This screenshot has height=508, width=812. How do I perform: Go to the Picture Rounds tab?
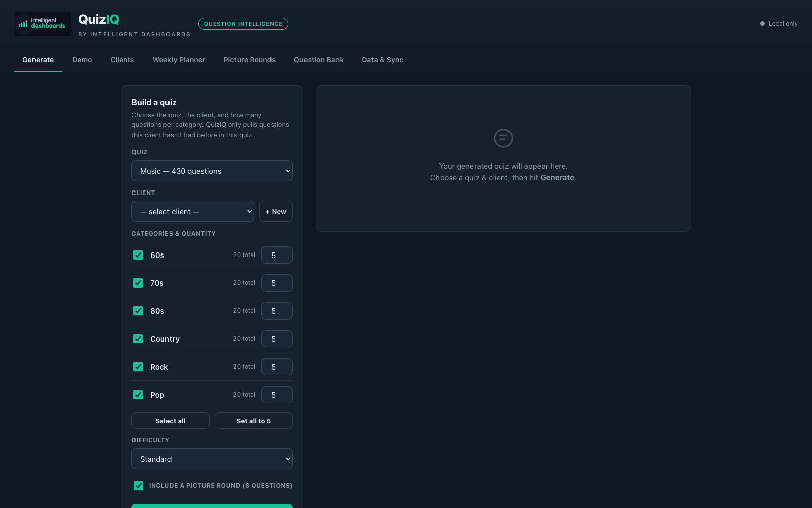tap(250, 60)
